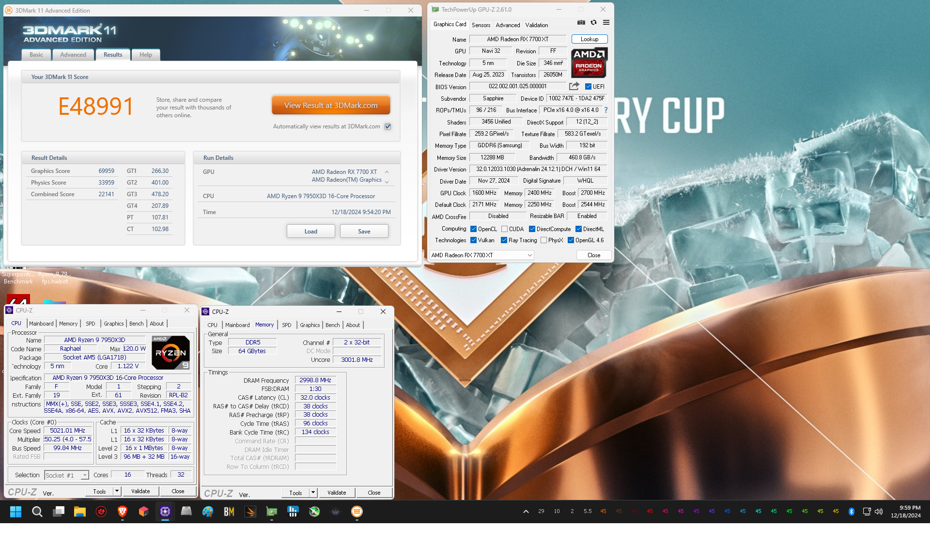Select the CPU-Z taskbar icon
The height and width of the screenshot is (560, 930).
point(165,512)
